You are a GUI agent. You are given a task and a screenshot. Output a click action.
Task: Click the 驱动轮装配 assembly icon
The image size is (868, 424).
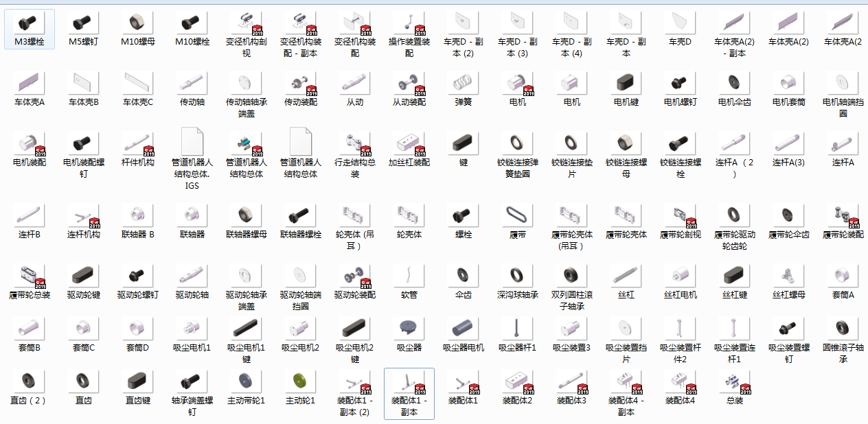(355, 276)
